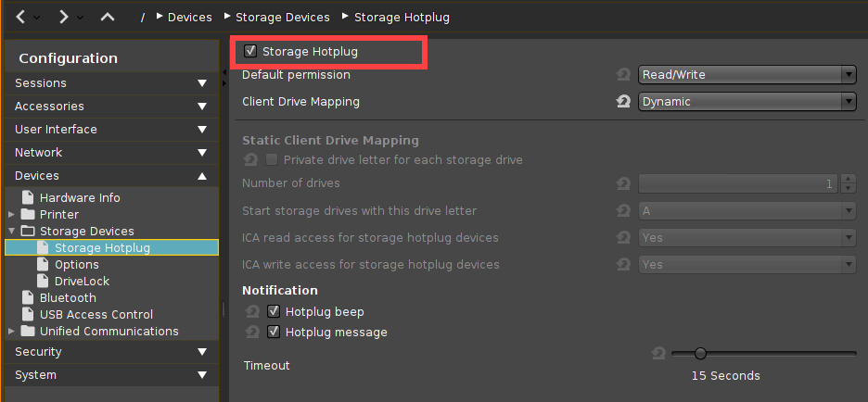The image size is (868, 402).
Task: Uncheck the Hotplug message checkbox
Action: (x=274, y=332)
